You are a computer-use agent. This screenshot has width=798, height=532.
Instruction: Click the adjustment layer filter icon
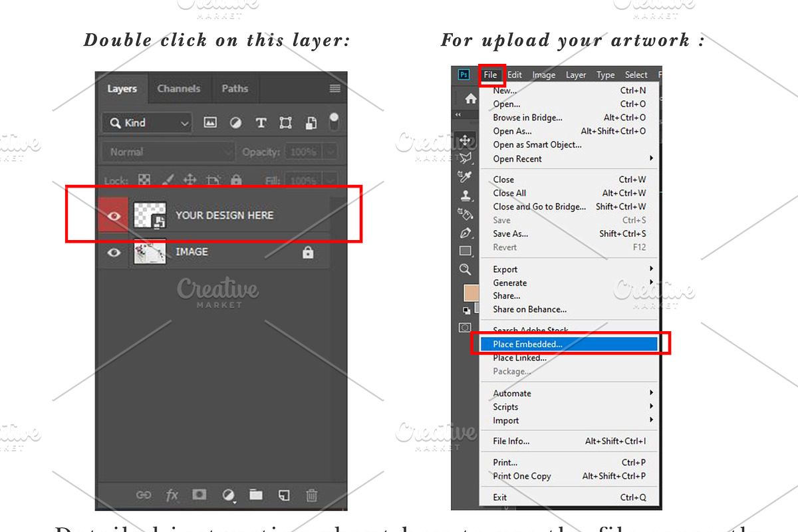235,122
